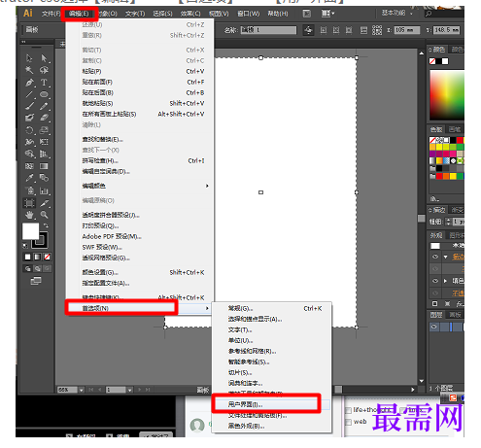The height and width of the screenshot is (448, 481).
Task: Activate the Eyedropper tool
Action: 29,178
